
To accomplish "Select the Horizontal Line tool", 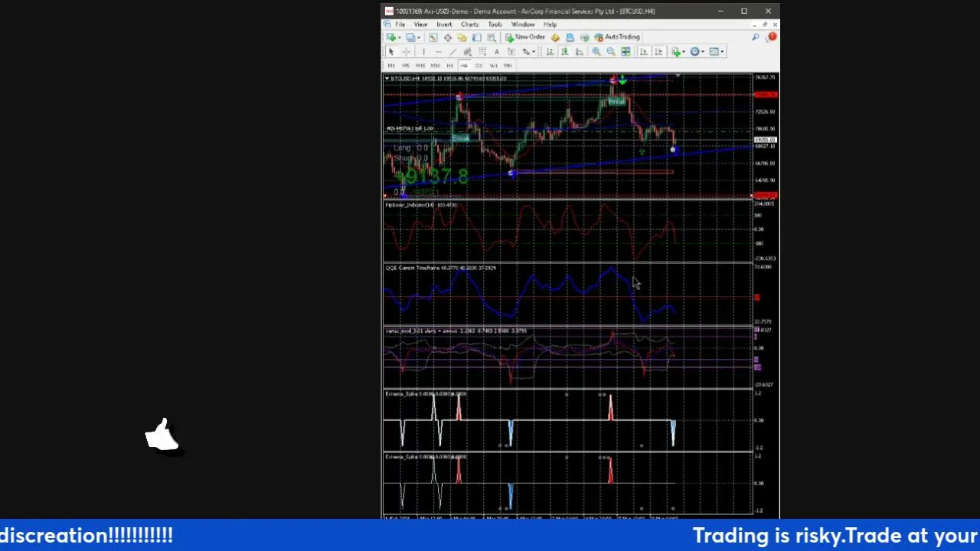I will tap(439, 52).
